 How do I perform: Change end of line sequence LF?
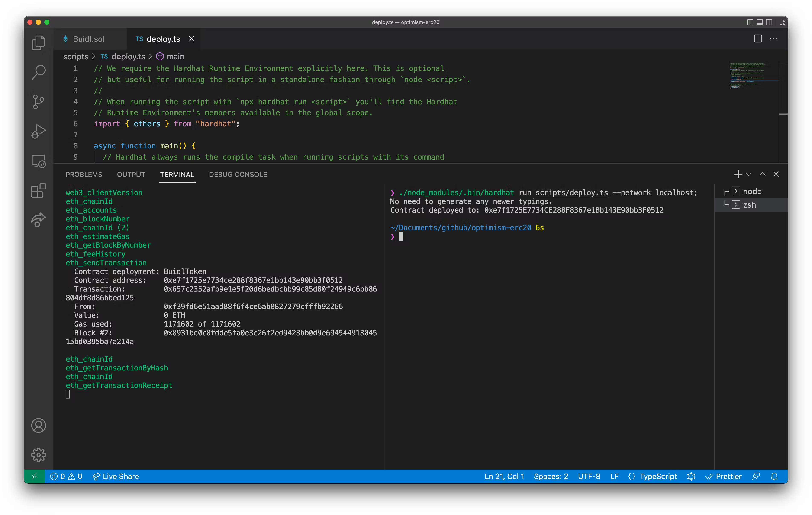pos(614,476)
